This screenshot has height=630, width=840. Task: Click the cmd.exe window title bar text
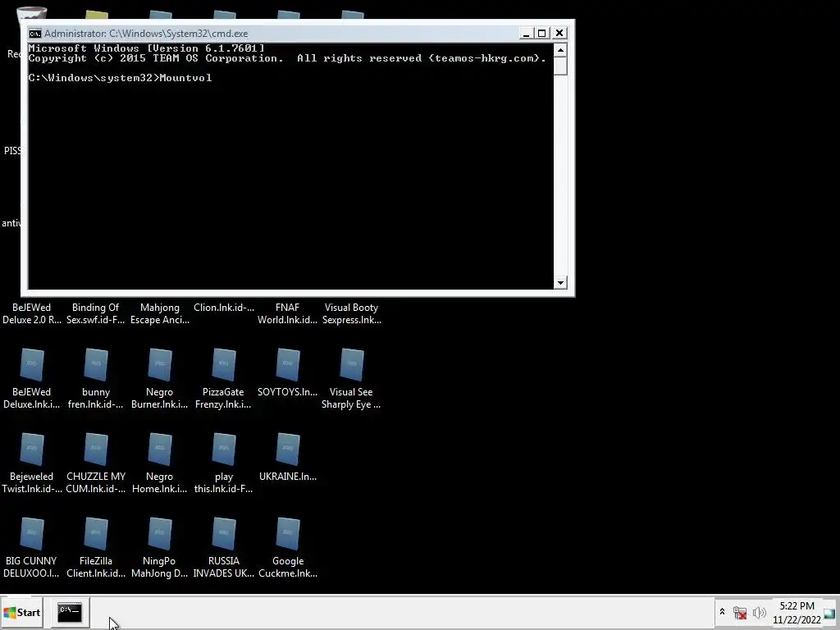click(x=146, y=34)
